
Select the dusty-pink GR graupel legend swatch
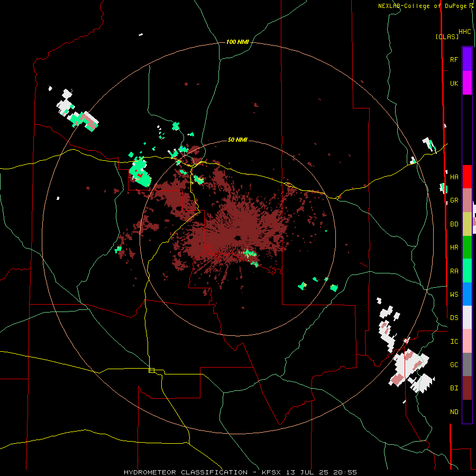(x=467, y=200)
